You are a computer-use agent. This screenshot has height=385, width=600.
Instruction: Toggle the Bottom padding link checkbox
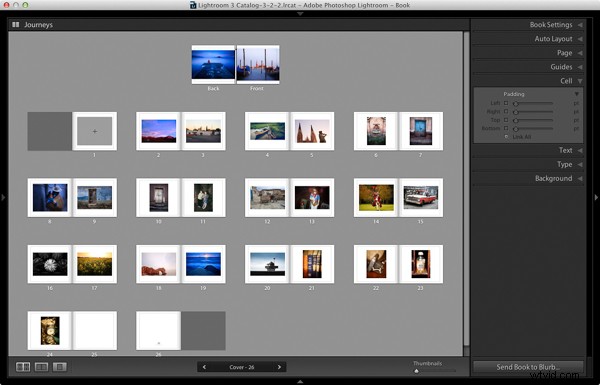pyautogui.click(x=506, y=128)
